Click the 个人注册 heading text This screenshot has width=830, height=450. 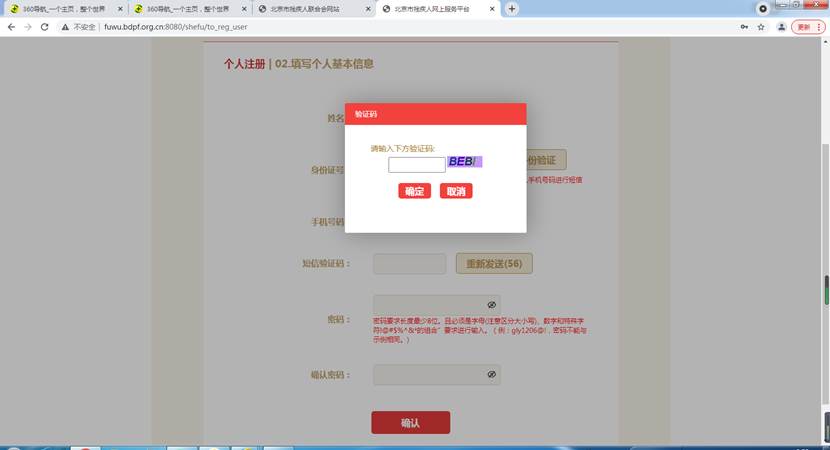[244, 64]
